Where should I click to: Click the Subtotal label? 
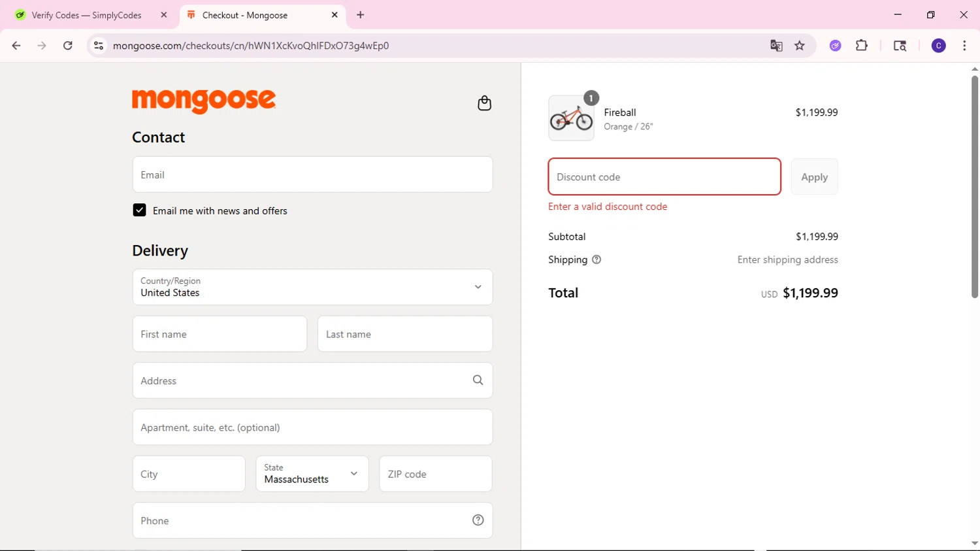pyautogui.click(x=566, y=237)
